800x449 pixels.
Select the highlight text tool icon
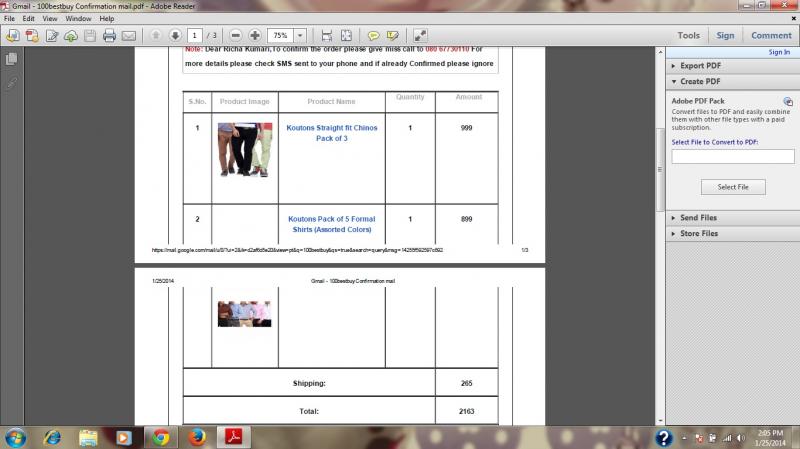(x=392, y=35)
